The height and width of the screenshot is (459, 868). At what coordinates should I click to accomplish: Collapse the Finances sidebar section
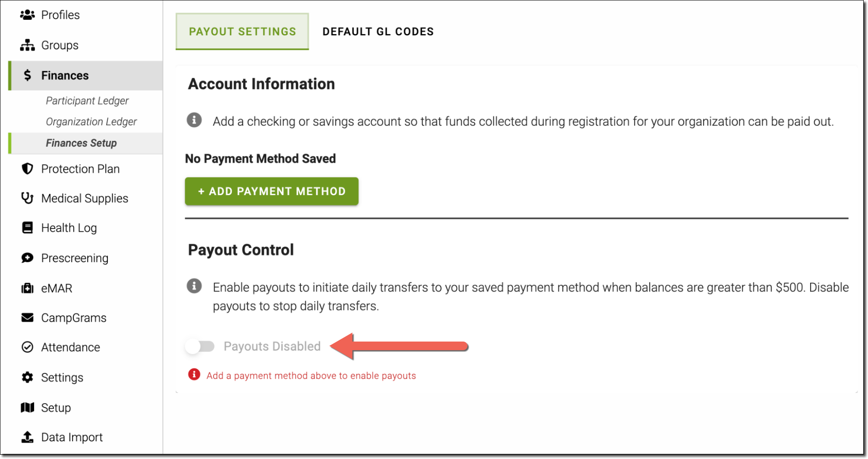coord(65,76)
